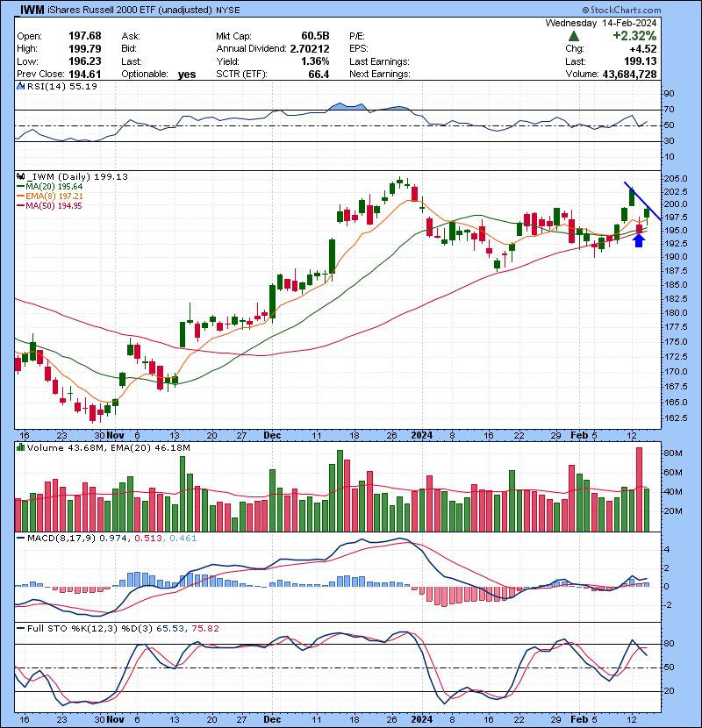
Task: Click the 162.5 price axis label
Action: tap(676, 418)
